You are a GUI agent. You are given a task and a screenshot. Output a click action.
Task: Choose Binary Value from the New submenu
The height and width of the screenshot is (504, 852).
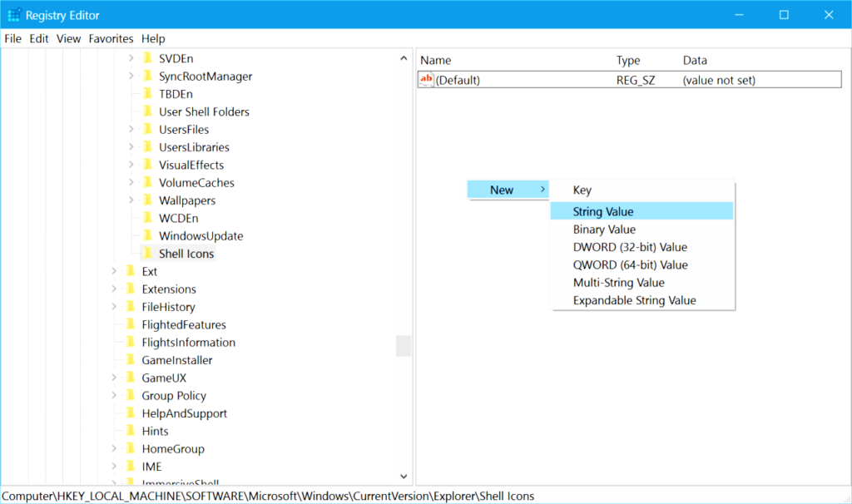tap(641, 230)
